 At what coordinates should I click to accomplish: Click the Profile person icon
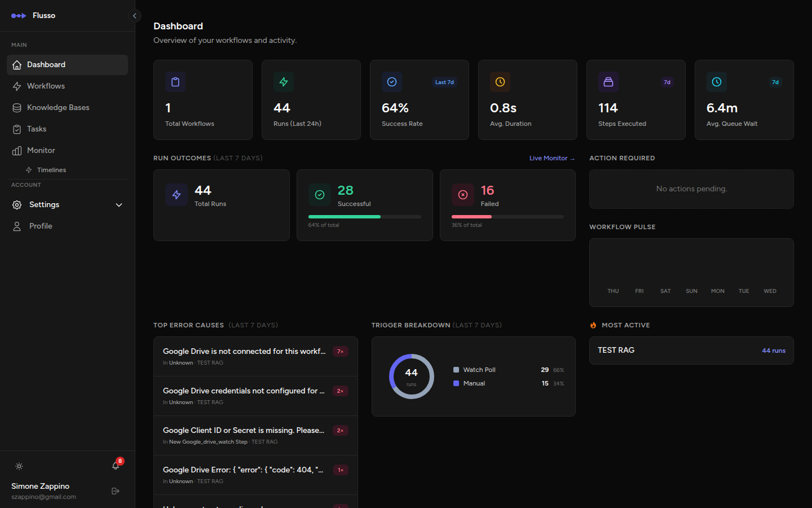tap(17, 226)
